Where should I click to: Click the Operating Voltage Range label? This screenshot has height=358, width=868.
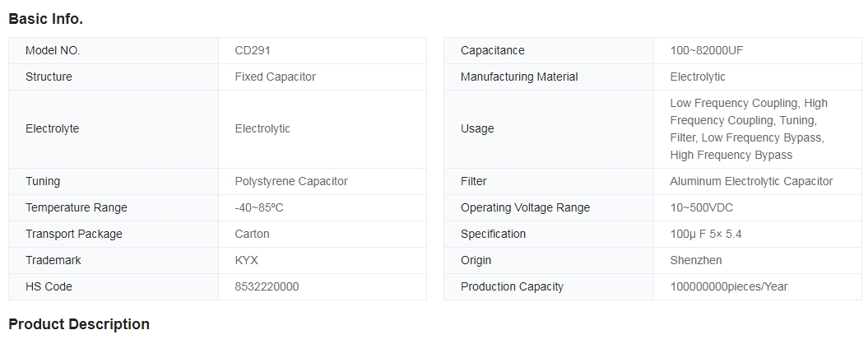tap(526, 208)
